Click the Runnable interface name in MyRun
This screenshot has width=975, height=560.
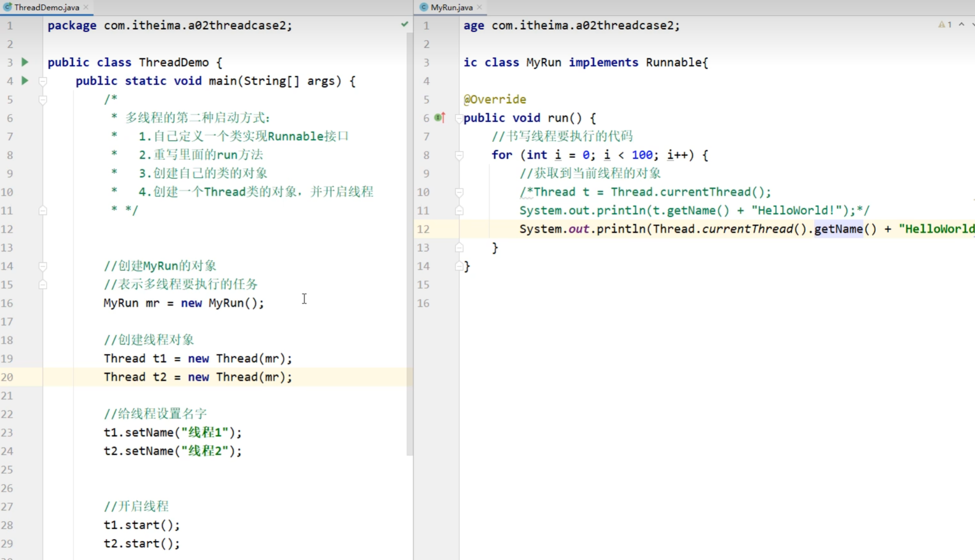[x=673, y=63]
